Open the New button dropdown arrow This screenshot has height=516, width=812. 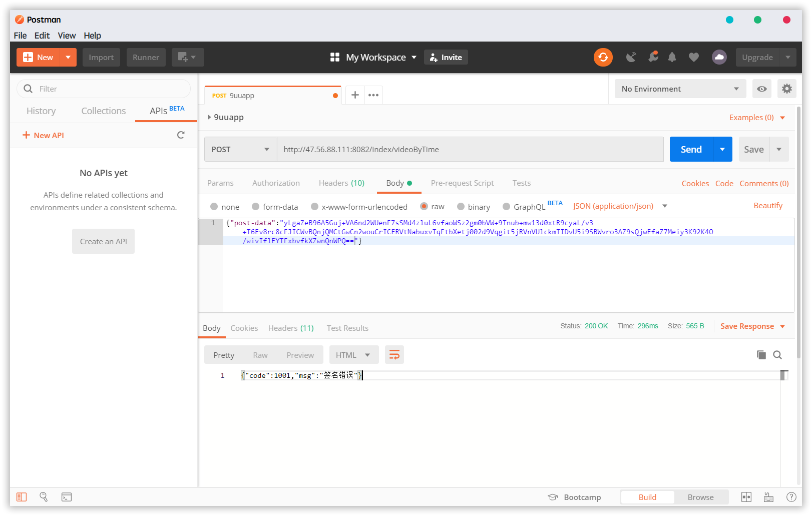pyautogui.click(x=68, y=57)
